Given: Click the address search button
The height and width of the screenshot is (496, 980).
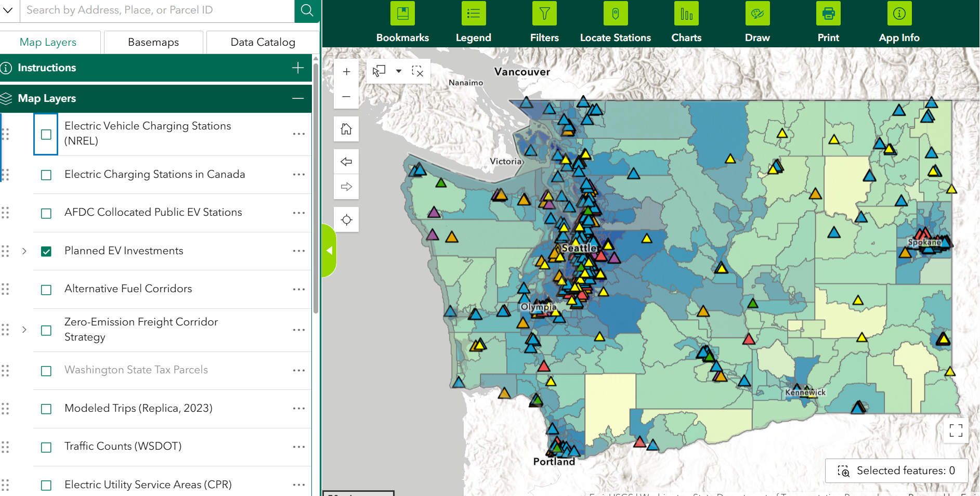Looking at the screenshot, I should (307, 10).
